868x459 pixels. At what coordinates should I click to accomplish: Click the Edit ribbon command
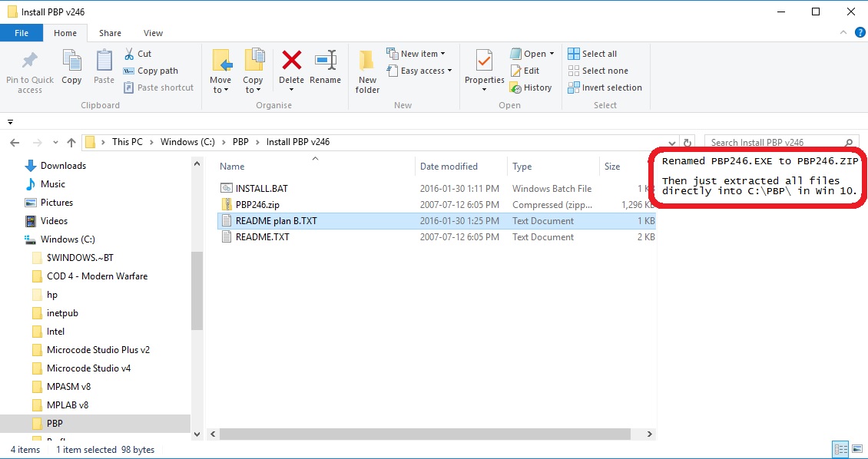click(x=524, y=71)
